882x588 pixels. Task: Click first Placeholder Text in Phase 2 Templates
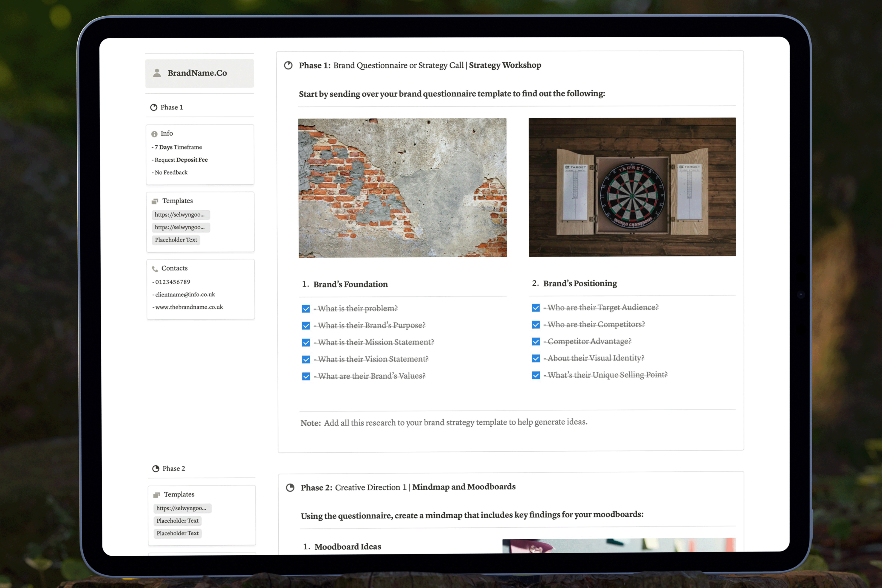(x=177, y=521)
